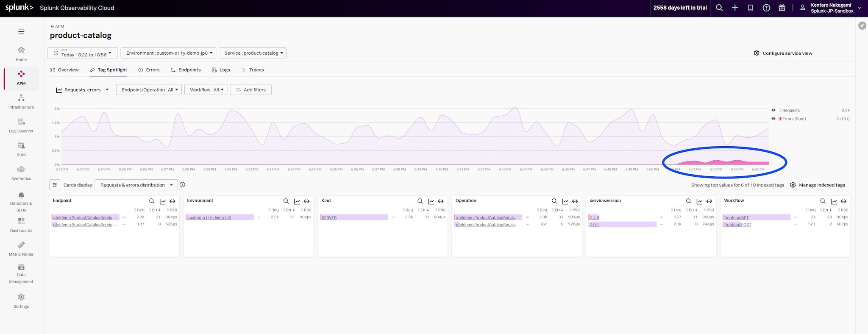Switch to Traces tab
The height and width of the screenshot is (334, 868).
click(x=253, y=70)
